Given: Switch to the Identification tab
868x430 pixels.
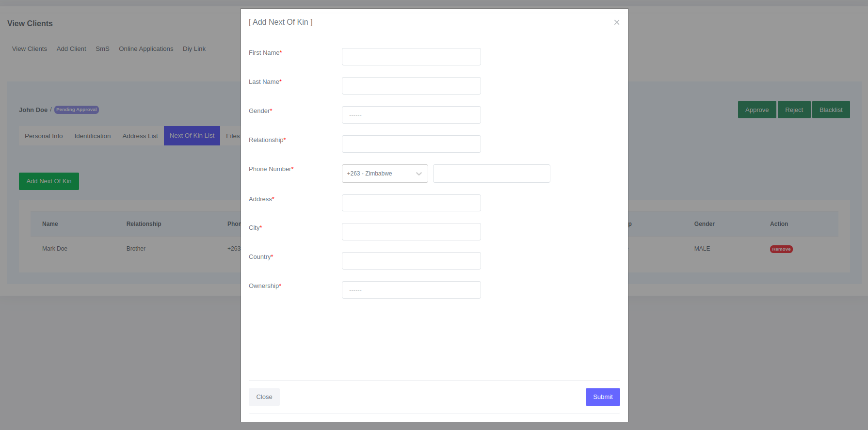Looking at the screenshot, I should click(92, 136).
